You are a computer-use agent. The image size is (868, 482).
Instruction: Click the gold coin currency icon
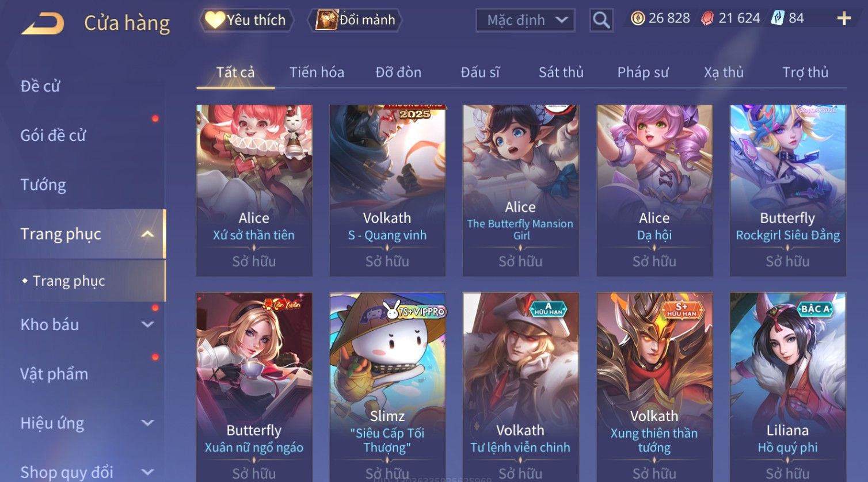[638, 18]
